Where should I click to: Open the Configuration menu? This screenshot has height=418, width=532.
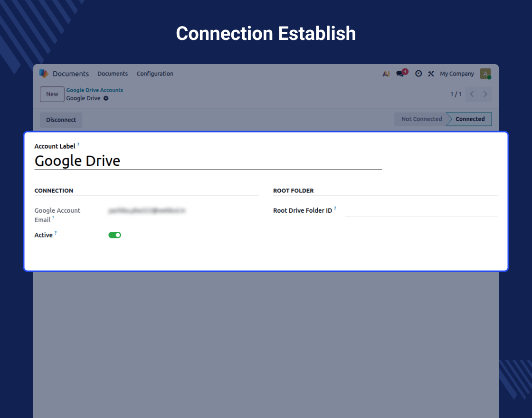point(155,74)
